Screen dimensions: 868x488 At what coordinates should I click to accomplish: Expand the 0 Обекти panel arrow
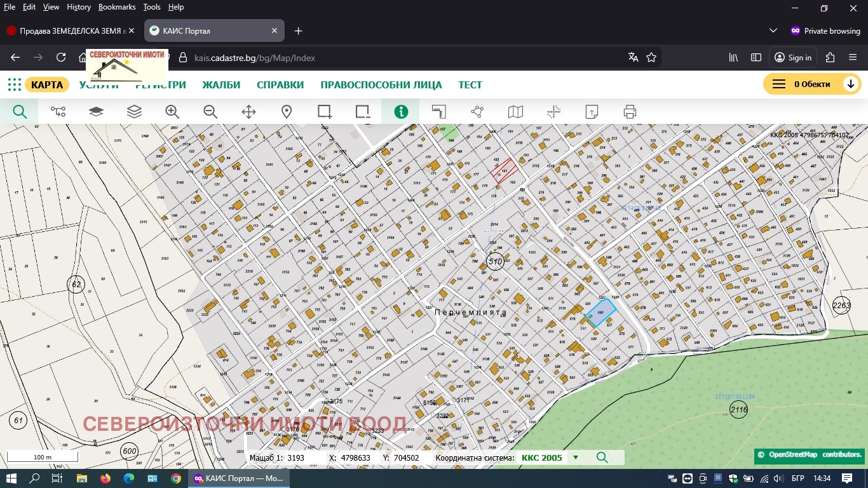pos(850,85)
